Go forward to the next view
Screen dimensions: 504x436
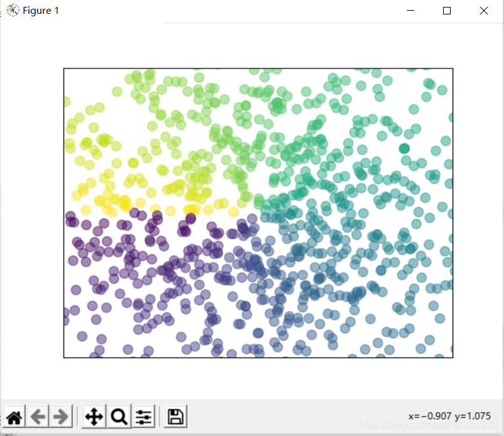[x=61, y=417]
